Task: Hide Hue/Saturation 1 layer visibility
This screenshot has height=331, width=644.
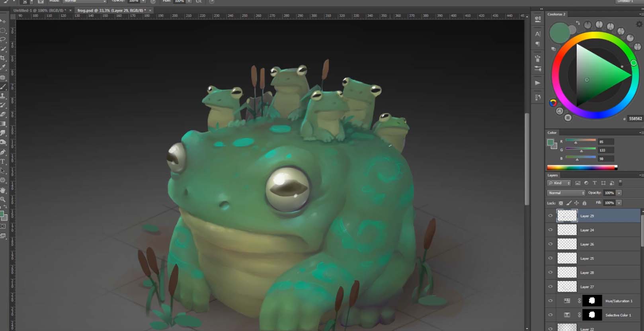Action: [550, 301]
